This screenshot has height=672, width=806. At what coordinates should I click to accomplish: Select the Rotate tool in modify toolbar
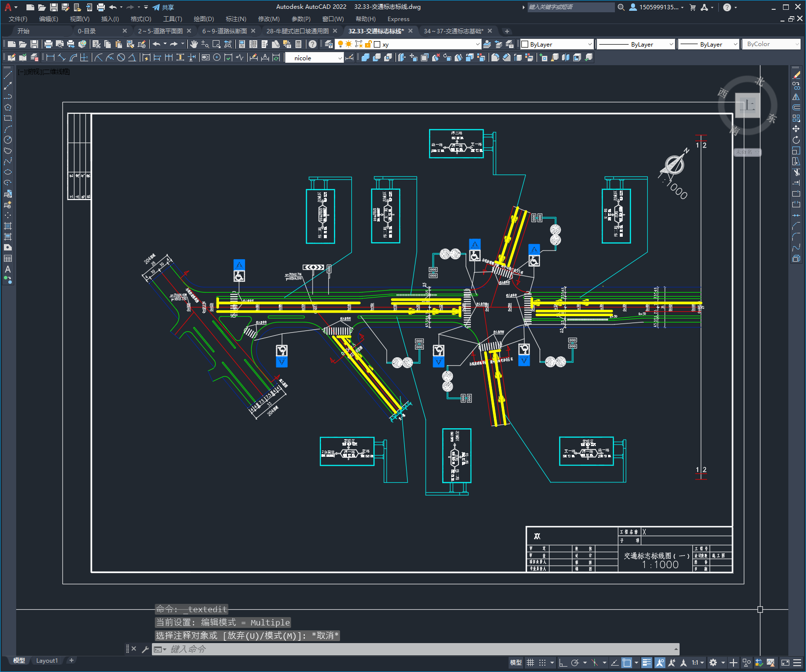tap(796, 140)
